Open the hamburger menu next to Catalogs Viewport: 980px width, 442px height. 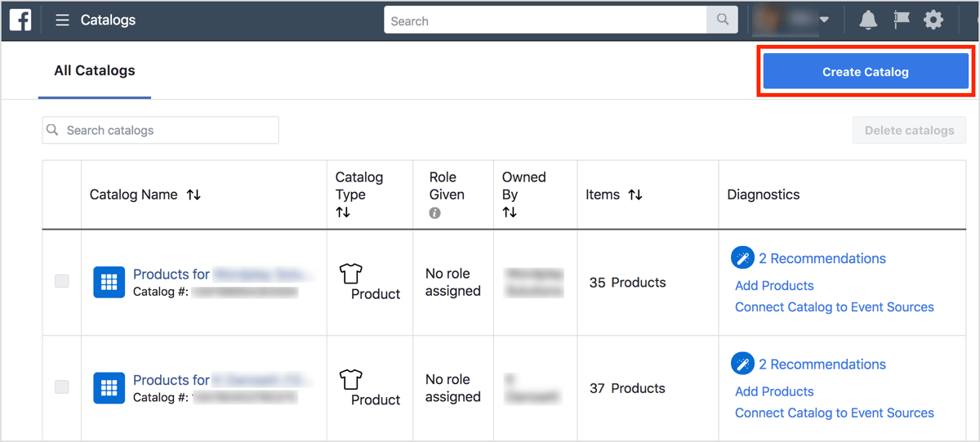pos(62,20)
